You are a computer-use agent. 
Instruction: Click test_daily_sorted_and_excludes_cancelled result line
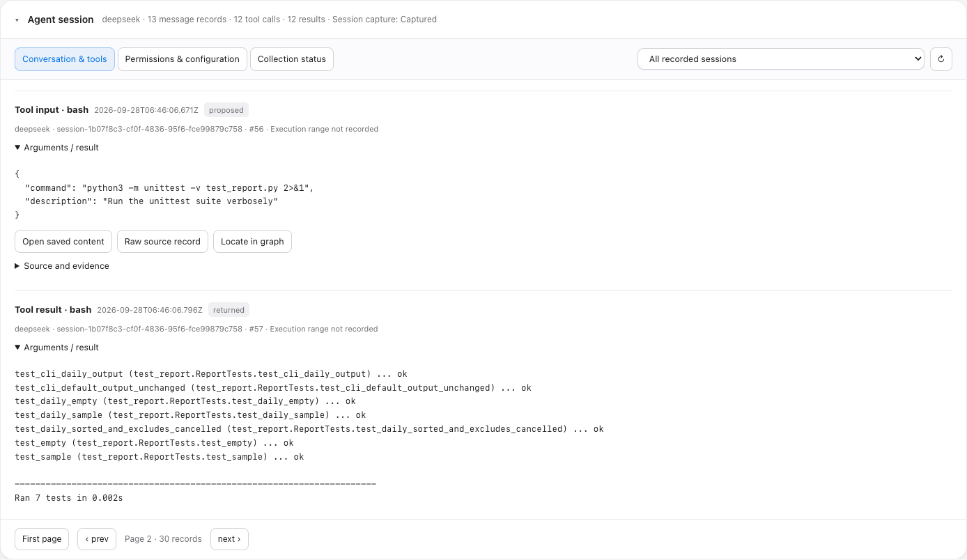coord(309,429)
